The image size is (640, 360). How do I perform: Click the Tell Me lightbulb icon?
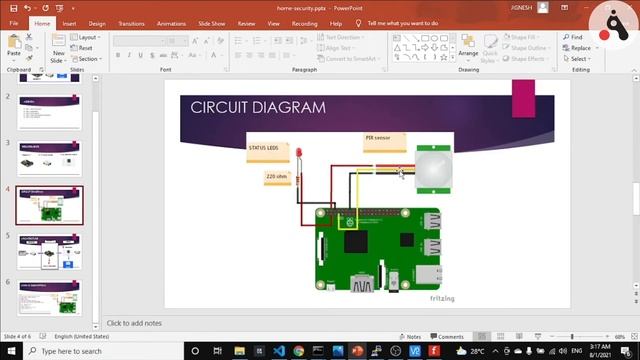358,23
